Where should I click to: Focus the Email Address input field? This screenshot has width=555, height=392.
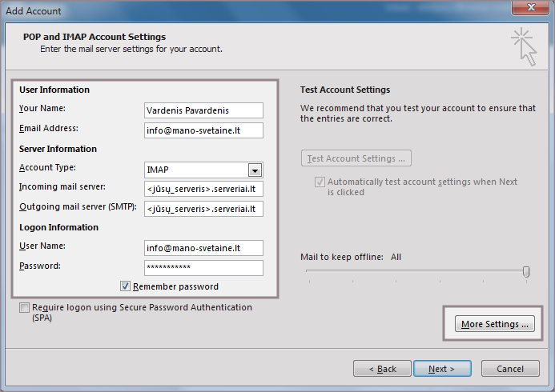(203, 130)
